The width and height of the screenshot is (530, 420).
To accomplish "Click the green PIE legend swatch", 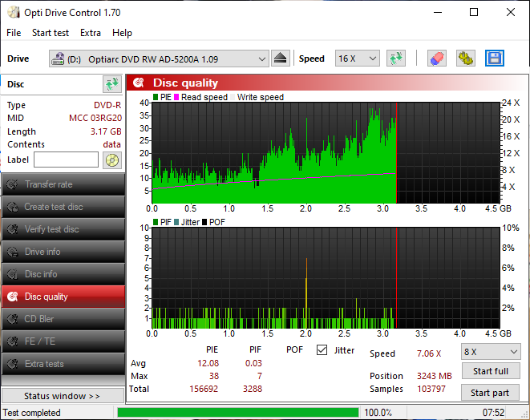I will pos(156,97).
